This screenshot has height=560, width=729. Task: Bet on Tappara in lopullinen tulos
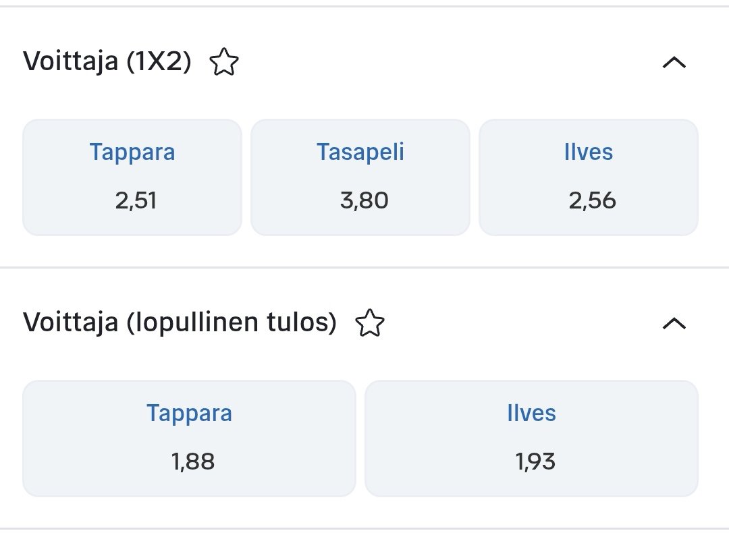pos(189,439)
